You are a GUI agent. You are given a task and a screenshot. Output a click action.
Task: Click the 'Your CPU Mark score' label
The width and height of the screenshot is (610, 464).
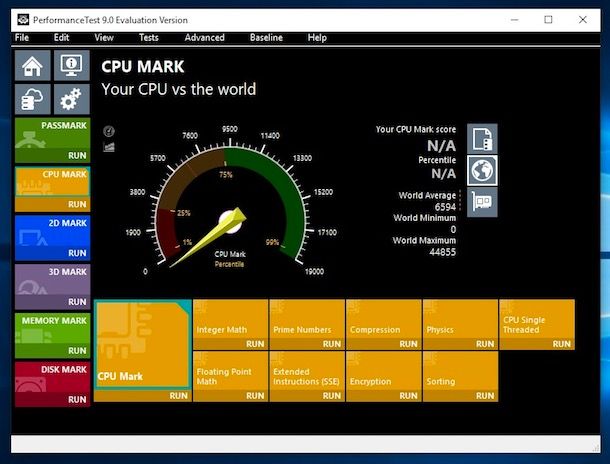point(416,130)
